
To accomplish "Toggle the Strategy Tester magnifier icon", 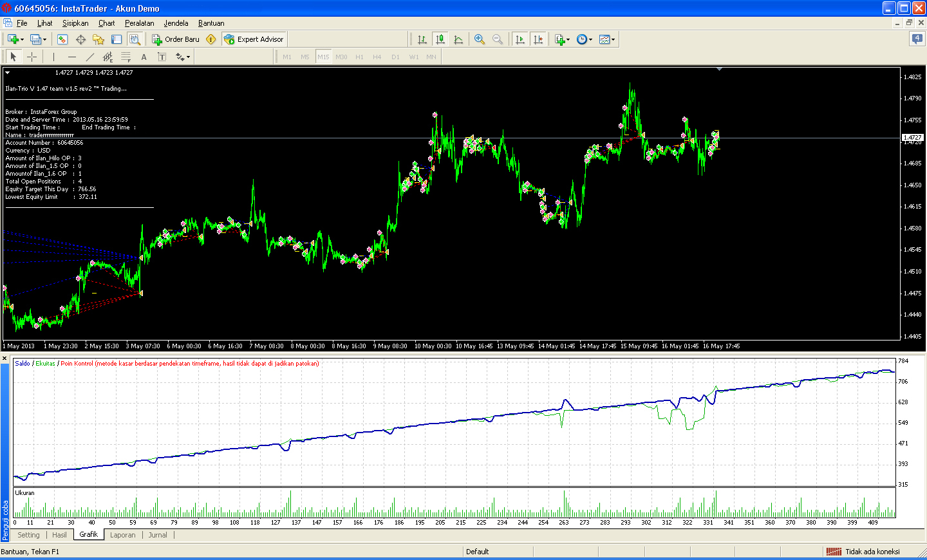I will pyautogui.click(x=135, y=39).
